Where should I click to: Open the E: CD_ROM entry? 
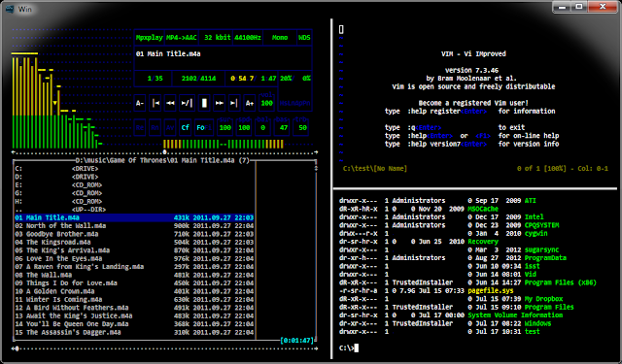(134, 185)
